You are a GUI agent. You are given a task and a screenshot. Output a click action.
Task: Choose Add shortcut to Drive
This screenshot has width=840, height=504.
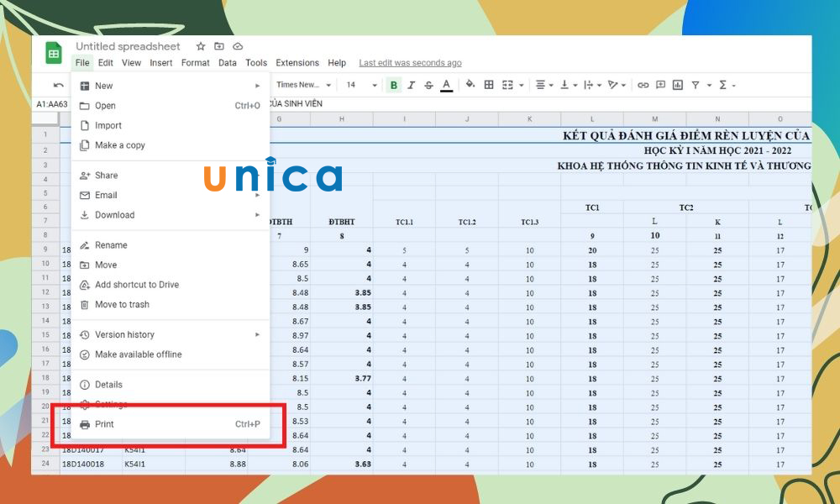pyautogui.click(x=171, y=285)
